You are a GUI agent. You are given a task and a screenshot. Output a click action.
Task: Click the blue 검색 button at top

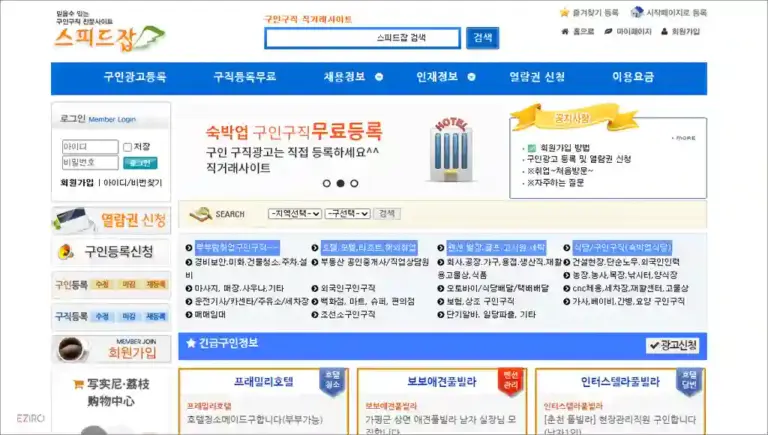click(482, 38)
